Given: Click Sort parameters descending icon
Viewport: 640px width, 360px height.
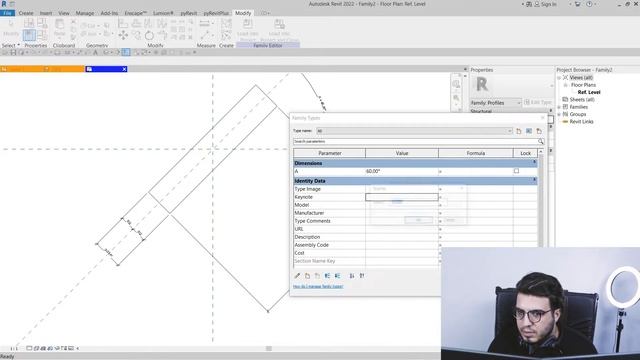Looking at the screenshot, I should tap(362, 276).
